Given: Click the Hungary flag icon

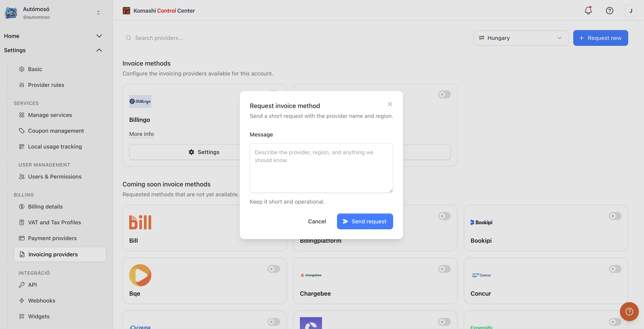Looking at the screenshot, I should pyautogui.click(x=481, y=38).
